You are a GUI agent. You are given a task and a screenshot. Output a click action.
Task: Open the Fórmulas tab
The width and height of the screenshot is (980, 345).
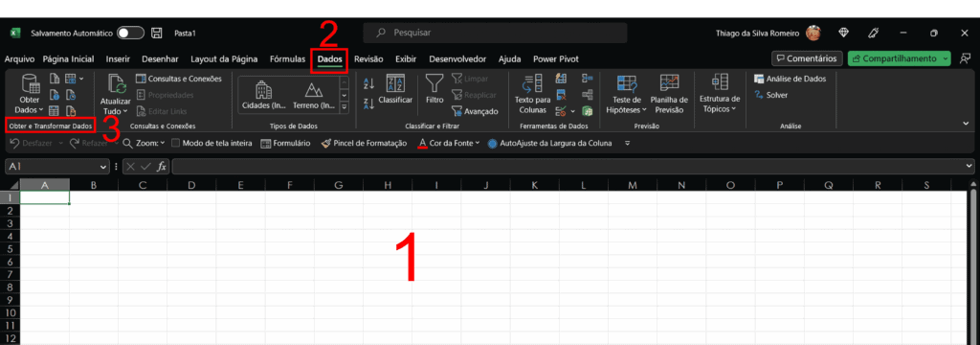pyautogui.click(x=287, y=58)
